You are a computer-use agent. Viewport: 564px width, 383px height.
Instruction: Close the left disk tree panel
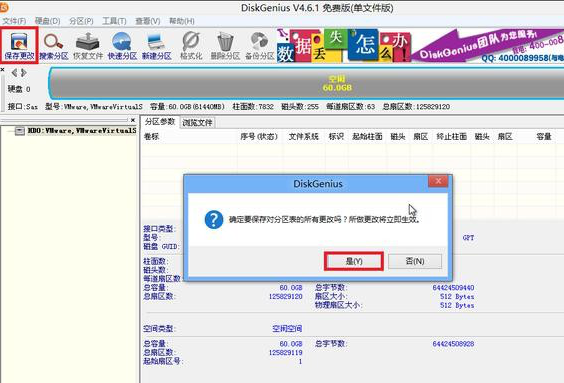133,120
